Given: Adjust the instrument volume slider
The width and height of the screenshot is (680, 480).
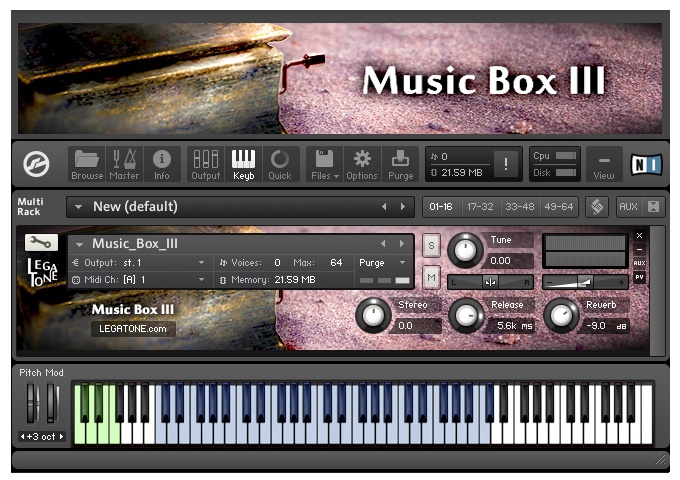Looking at the screenshot, I should pos(585,282).
